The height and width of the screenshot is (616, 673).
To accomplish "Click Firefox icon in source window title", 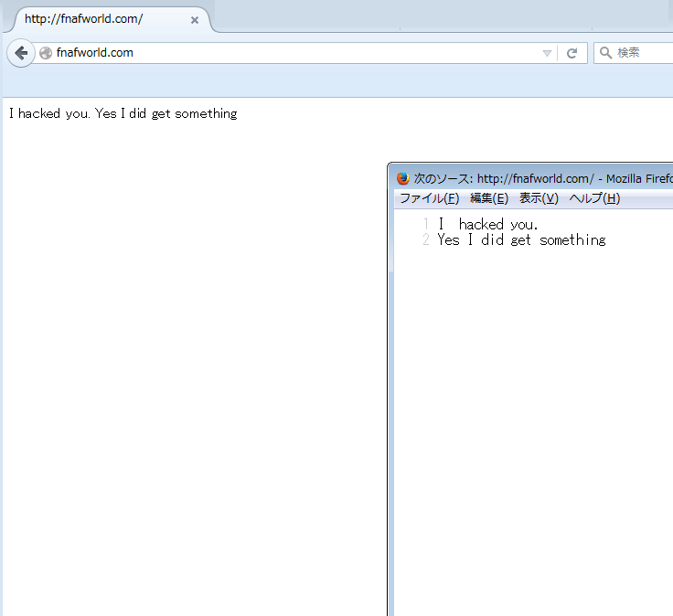I will (x=402, y=178).
